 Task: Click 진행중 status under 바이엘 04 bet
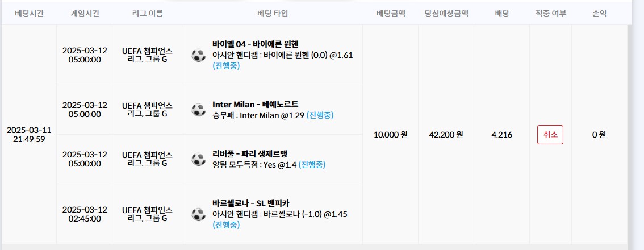226,66
